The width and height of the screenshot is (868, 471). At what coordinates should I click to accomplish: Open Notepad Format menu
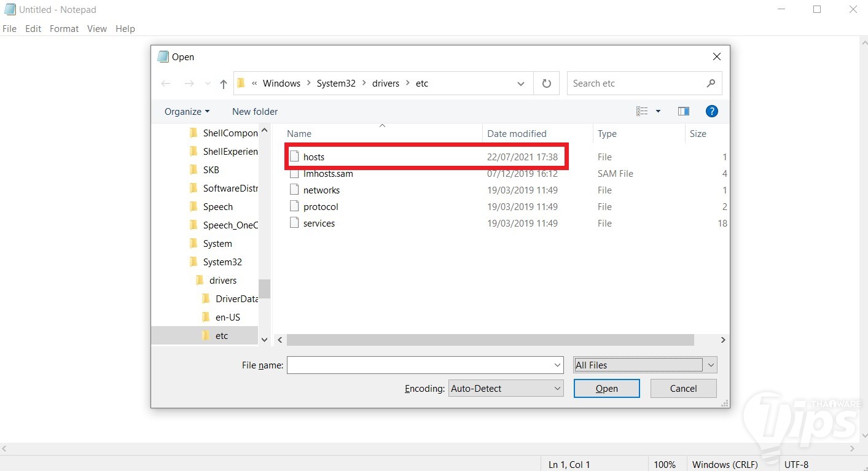[x=64, y=28]
